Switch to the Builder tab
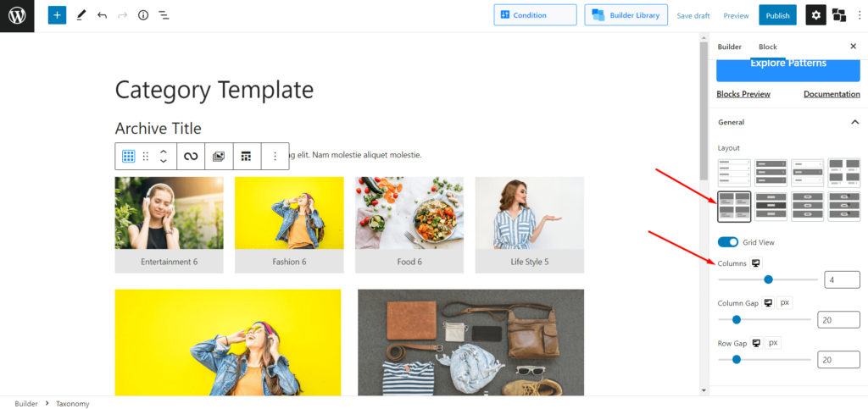Image resolution: width=868 pixels, height=409 pixels. tap(730, 47)
